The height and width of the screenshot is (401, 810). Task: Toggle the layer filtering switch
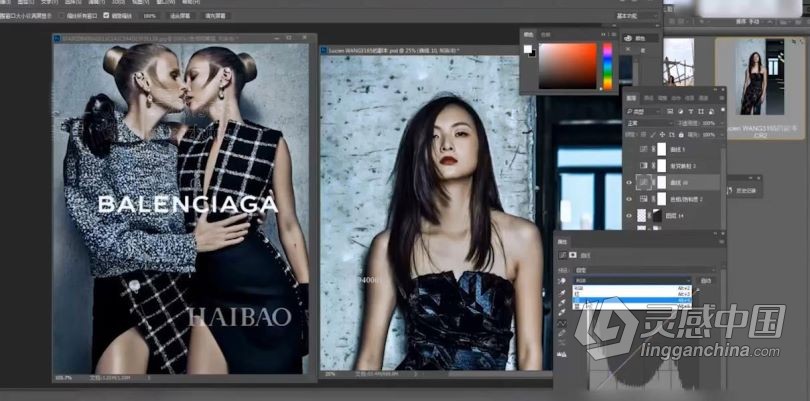723,110
